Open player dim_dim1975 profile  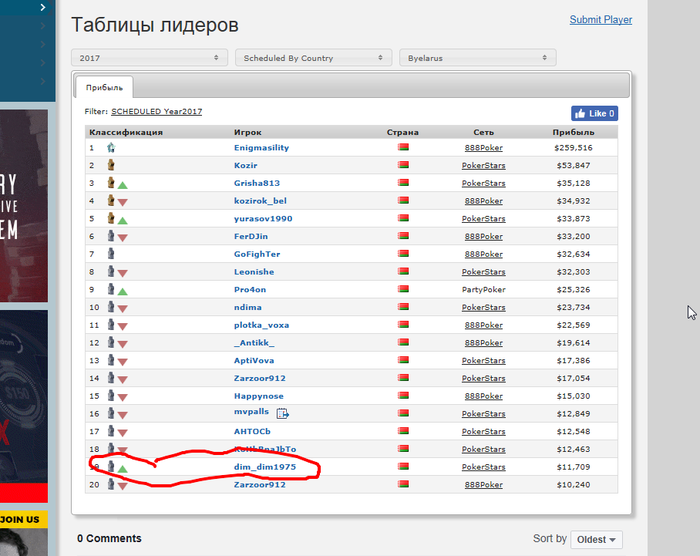pyautogui.click(x=265, y=467)
